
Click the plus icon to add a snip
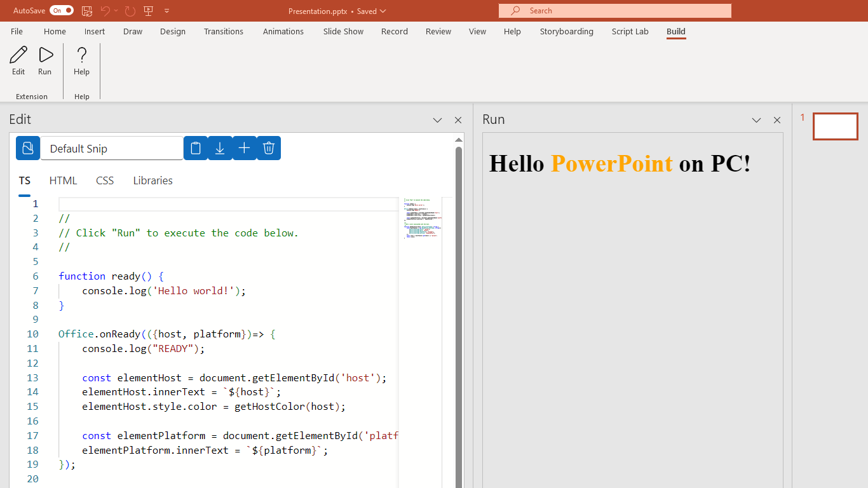[x=244, y=148]
